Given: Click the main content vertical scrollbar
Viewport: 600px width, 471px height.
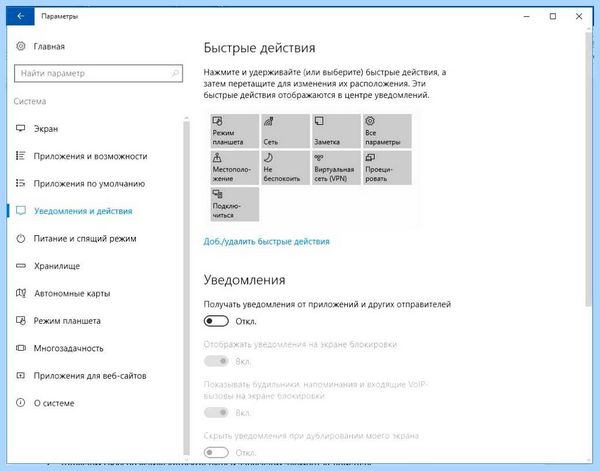Looking at the screenshot, I should (589, 168).
